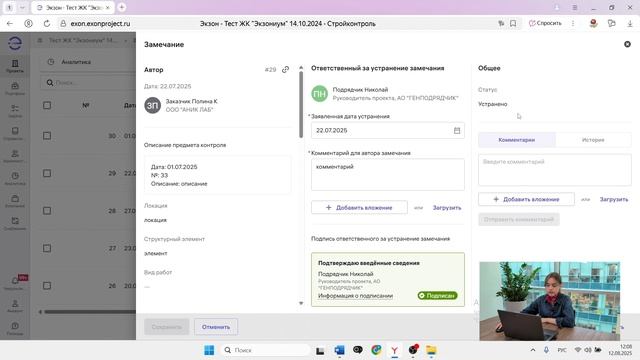
Task: Open notifications bell icon in sidebar
Action: pyautogui.click(x=15, y=282)
